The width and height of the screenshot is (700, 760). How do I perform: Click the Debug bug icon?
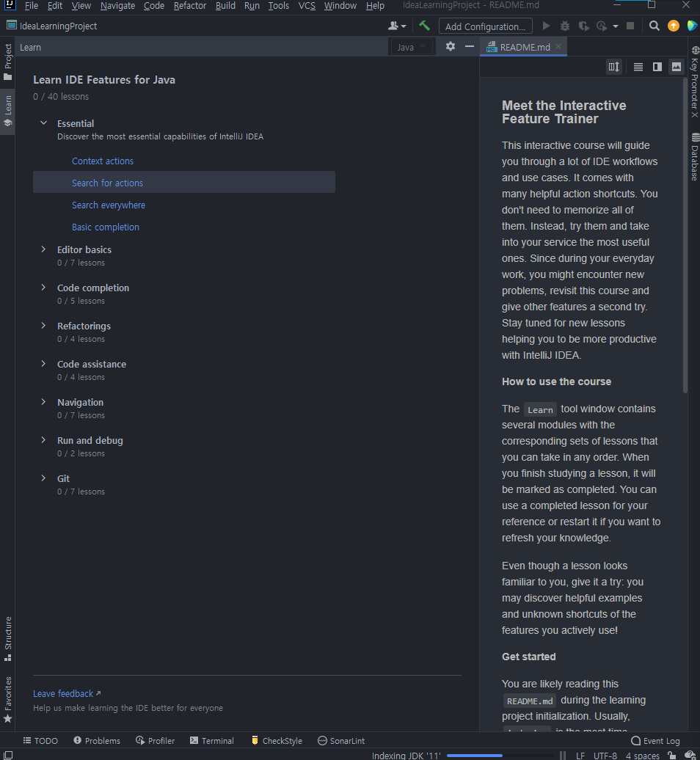[565, 26]
